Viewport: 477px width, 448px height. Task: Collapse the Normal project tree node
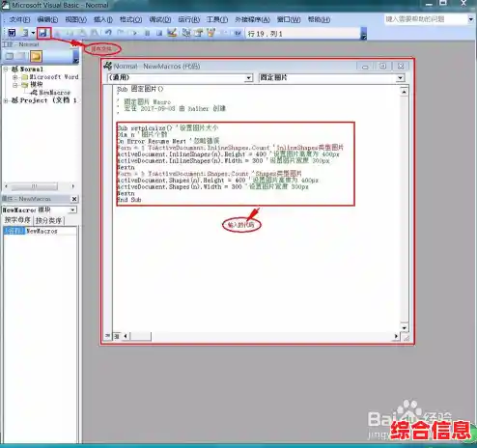(x=6, y=70)
